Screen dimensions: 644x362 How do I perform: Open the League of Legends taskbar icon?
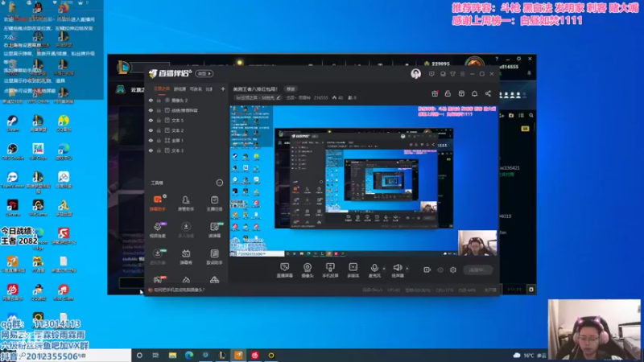[x=222, y=355]
